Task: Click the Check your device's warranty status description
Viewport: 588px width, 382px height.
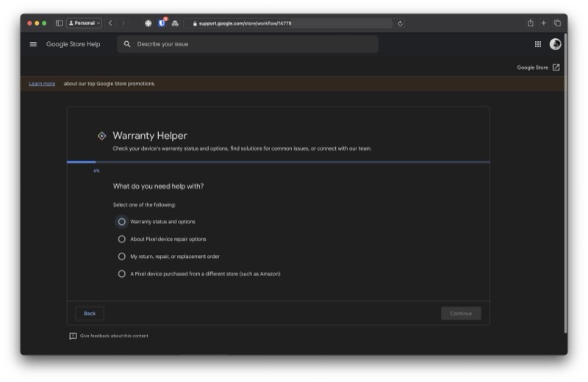Action: pos(243,148)
